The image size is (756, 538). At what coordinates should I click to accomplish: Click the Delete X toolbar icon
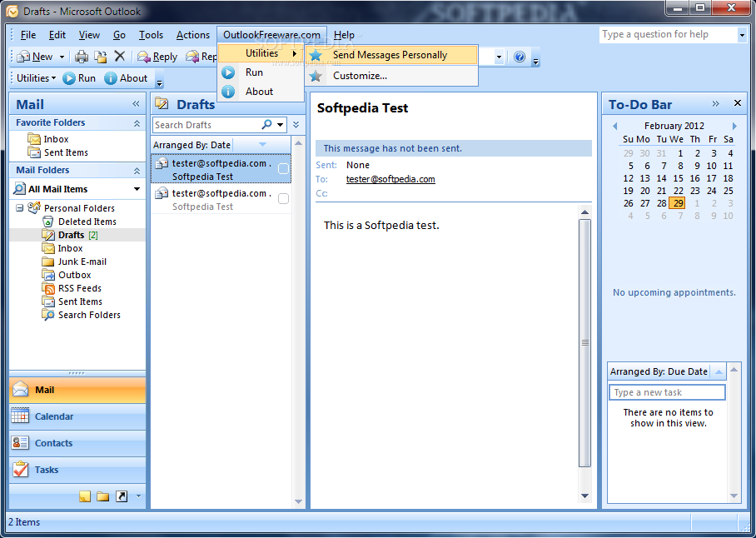[x=120, y=57]
